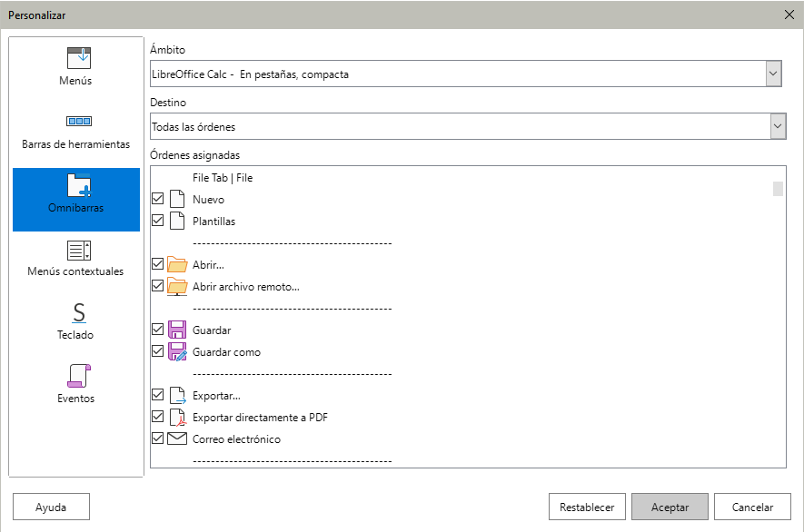Click the Guardar floppy disk icon
The image size is (804, 532).
tap(178, 330)
